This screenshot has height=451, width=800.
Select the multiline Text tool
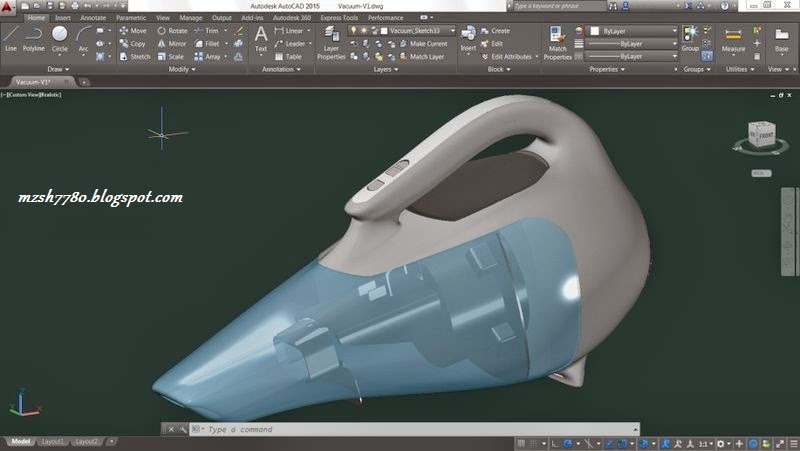point(261,39)
